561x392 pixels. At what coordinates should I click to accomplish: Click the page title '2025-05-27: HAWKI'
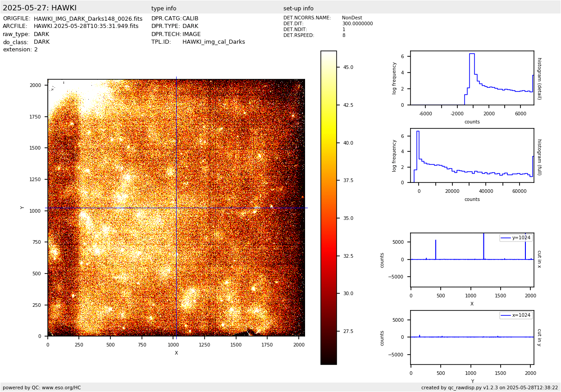[40, 8]
